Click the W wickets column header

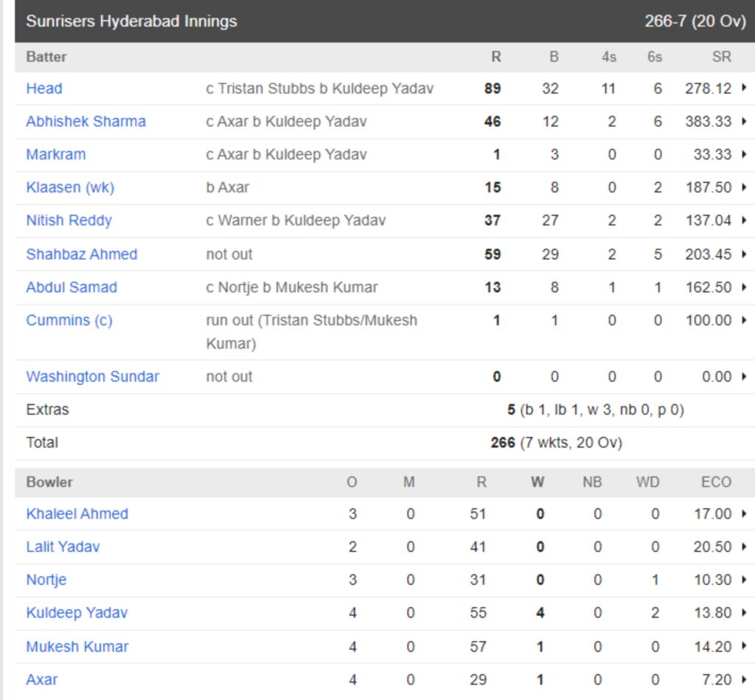[537, 482]
